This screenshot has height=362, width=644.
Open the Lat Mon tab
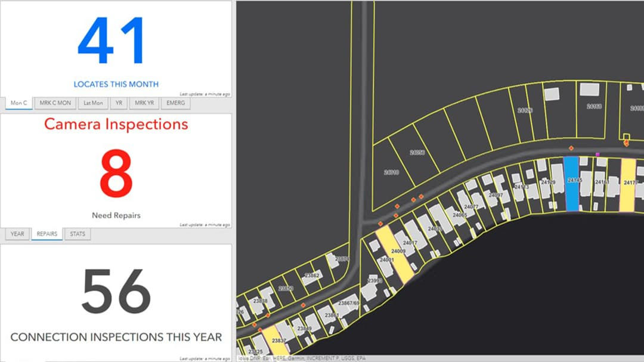93,103
